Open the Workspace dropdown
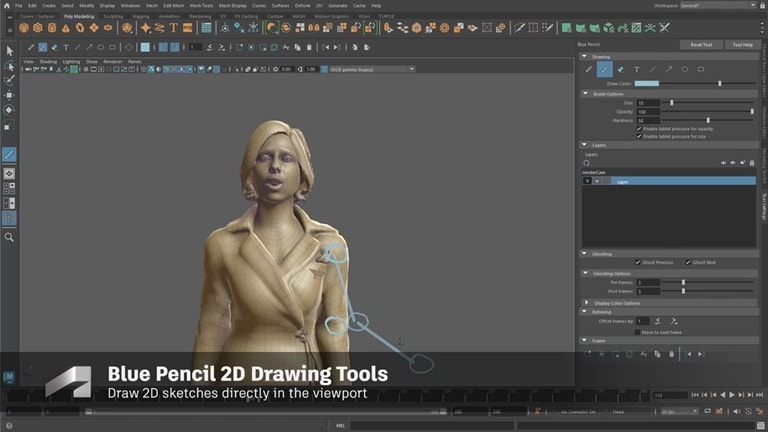768x432 pixels. (718, 5)
